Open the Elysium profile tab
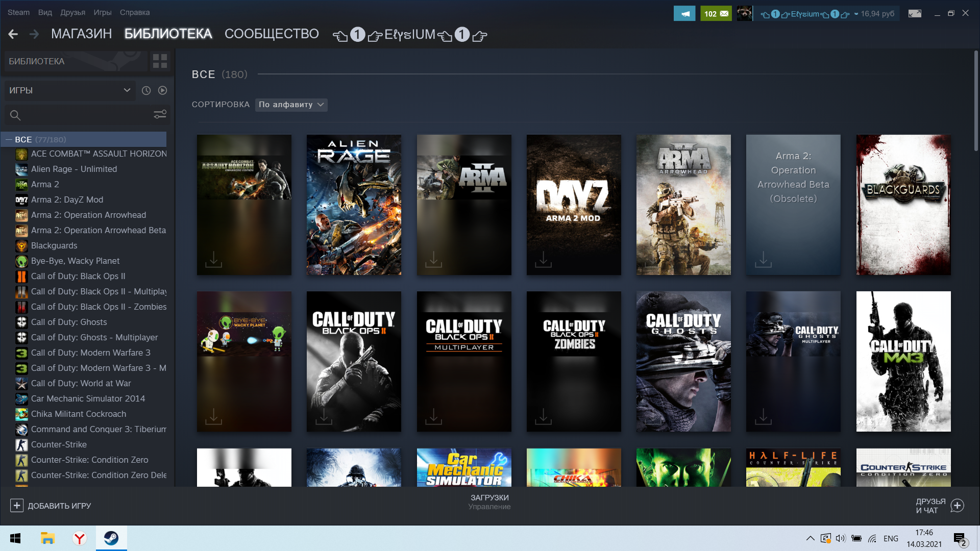Screen dimensions: 980x551 [410, 34]
